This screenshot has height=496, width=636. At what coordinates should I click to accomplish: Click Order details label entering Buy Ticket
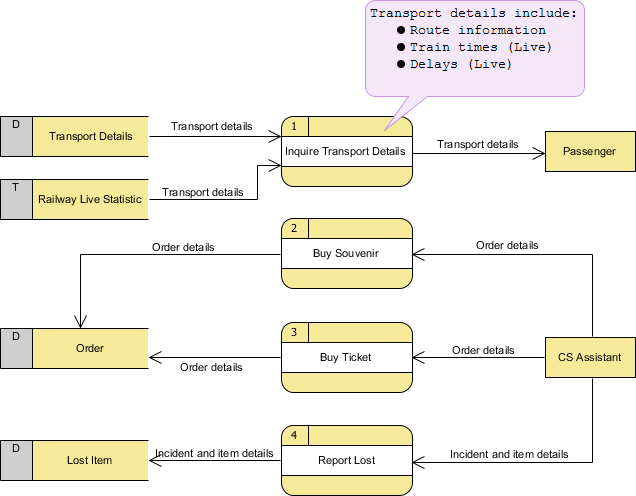coord(483,350)
